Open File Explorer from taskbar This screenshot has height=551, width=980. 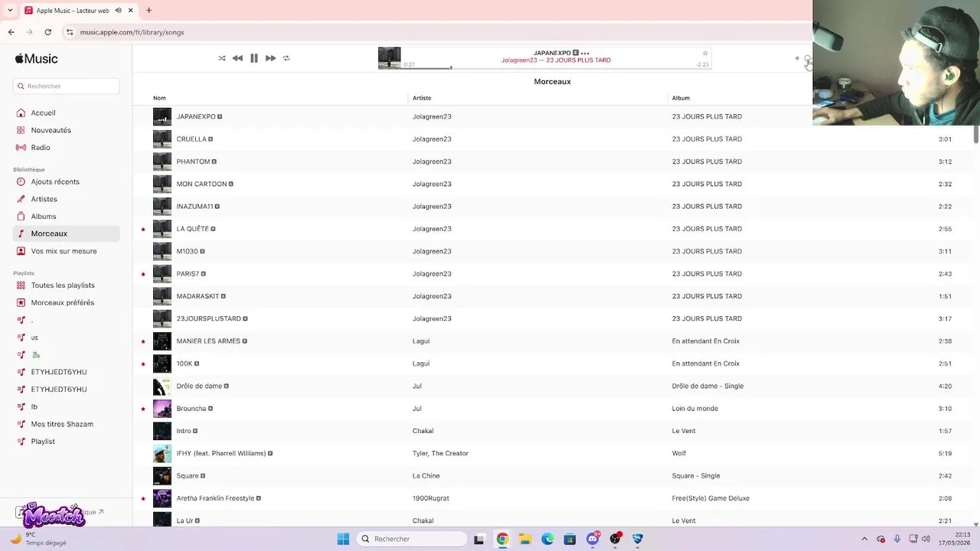524,539
